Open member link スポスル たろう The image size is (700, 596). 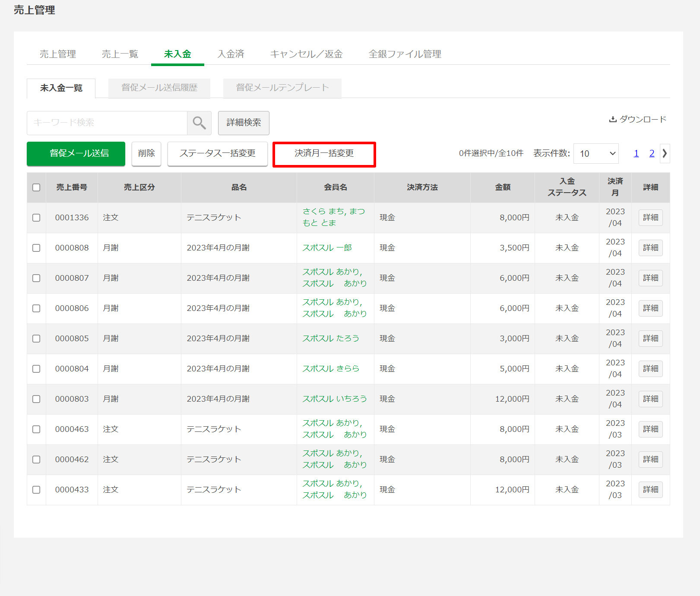(331, 339)
